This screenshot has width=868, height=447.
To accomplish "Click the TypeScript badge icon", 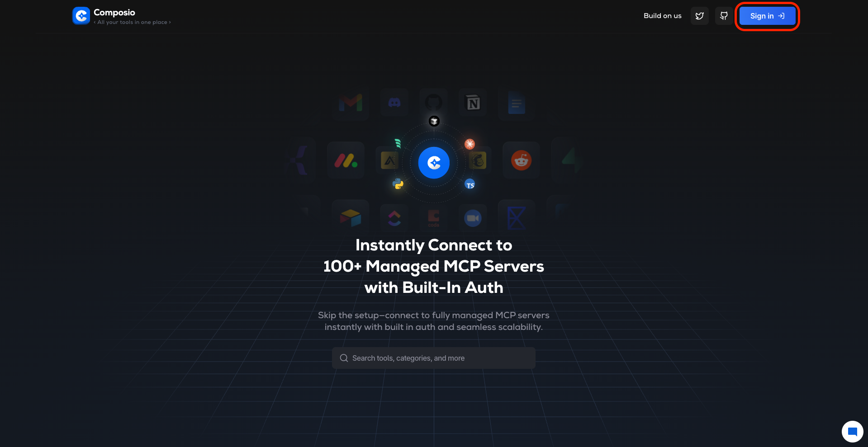I will tap(470, 184).
